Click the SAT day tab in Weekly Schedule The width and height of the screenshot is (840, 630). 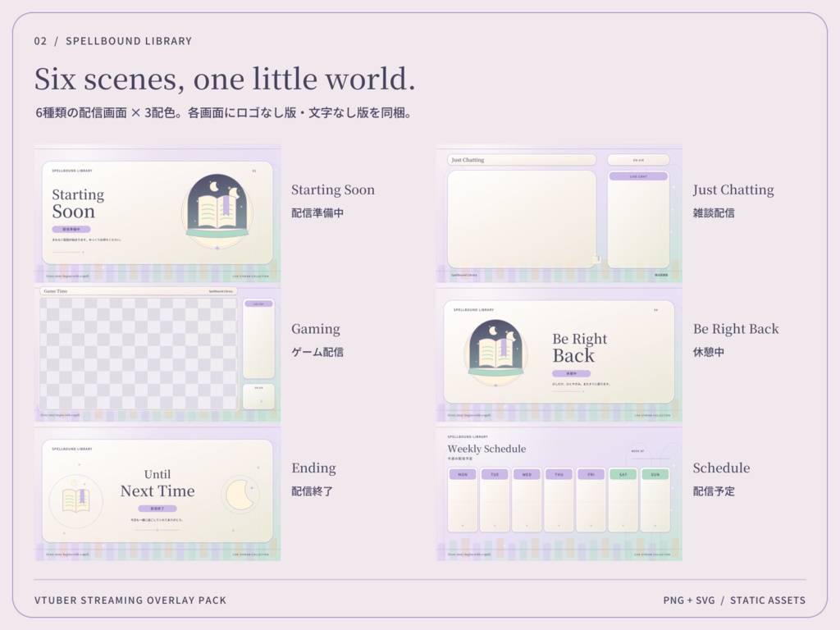[x=623, y=475]
